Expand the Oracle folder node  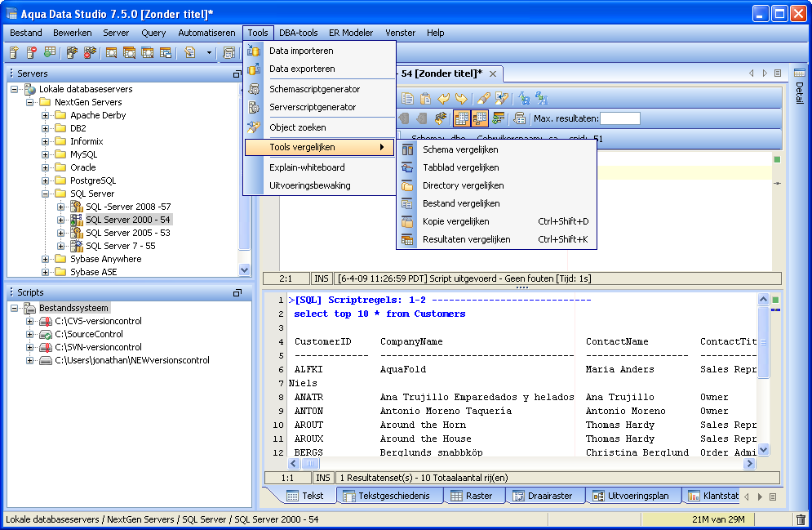coord(46,167)
